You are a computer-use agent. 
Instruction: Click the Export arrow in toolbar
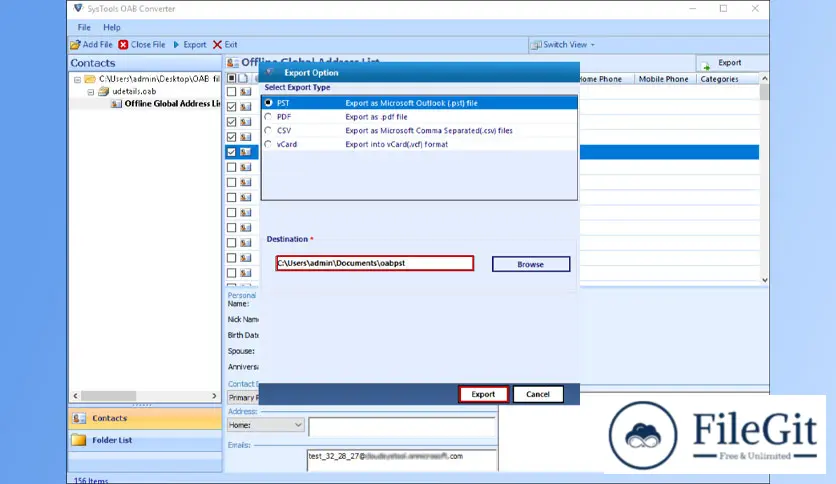pos(176,45)
